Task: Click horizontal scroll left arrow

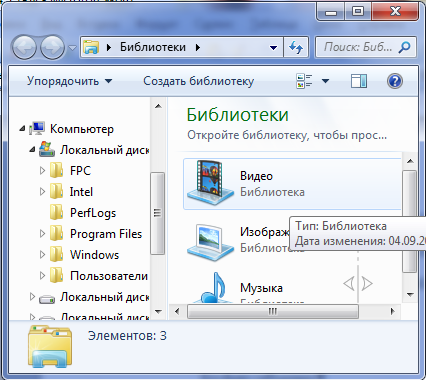Action: (x=177, y=312)
